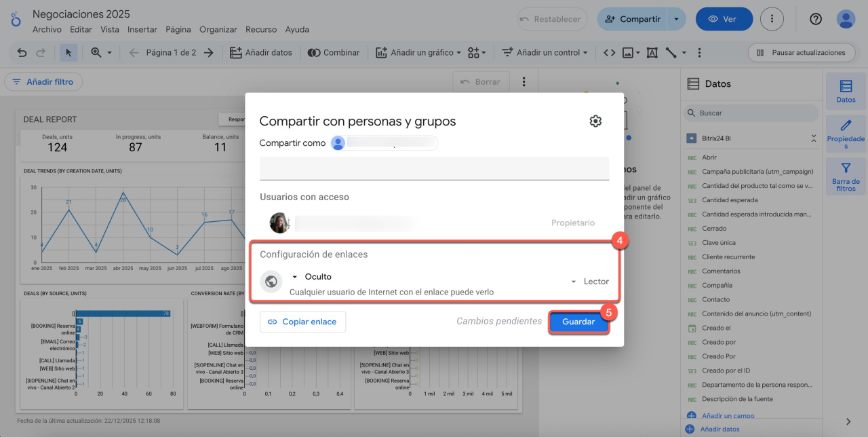
Task: Click the share settings gear icon
Action: [595, 121]
